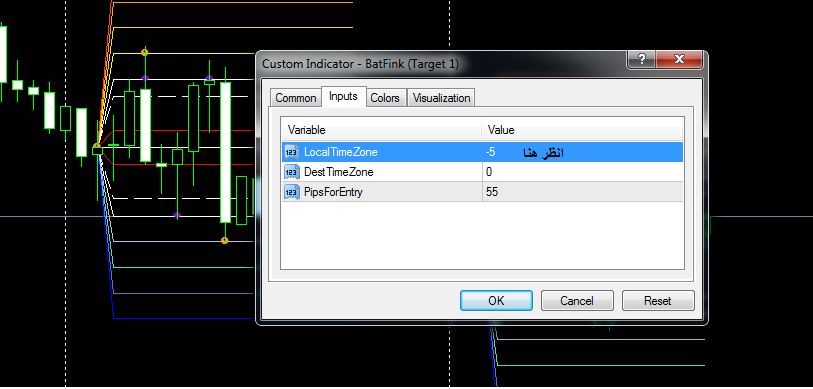Click the orange marker above the top candle
This screenshot has height=389, width=813.
[x=145, y=52]
